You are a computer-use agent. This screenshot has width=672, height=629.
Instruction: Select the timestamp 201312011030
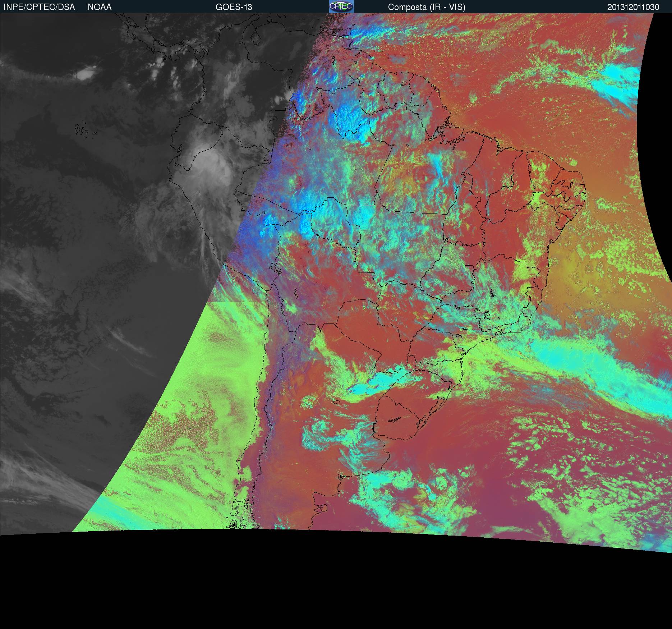tap(633, 7)
